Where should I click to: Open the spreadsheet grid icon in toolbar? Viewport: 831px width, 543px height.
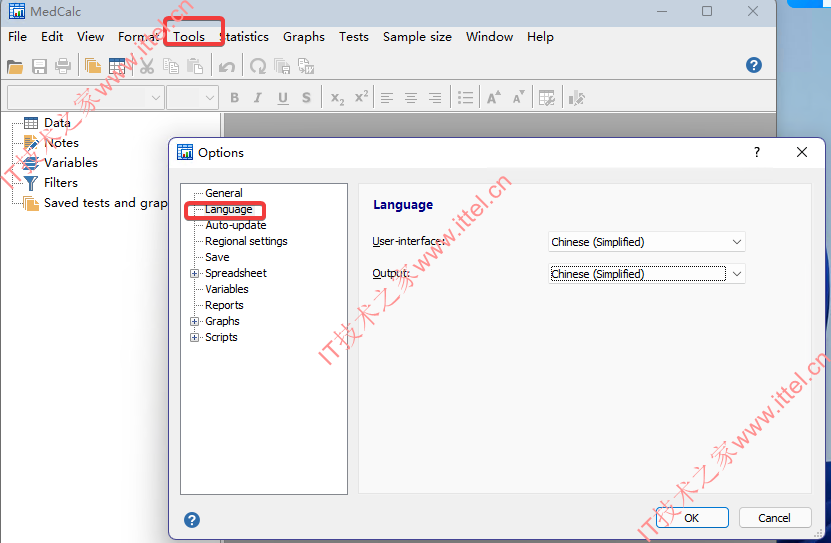click(117, 67)
